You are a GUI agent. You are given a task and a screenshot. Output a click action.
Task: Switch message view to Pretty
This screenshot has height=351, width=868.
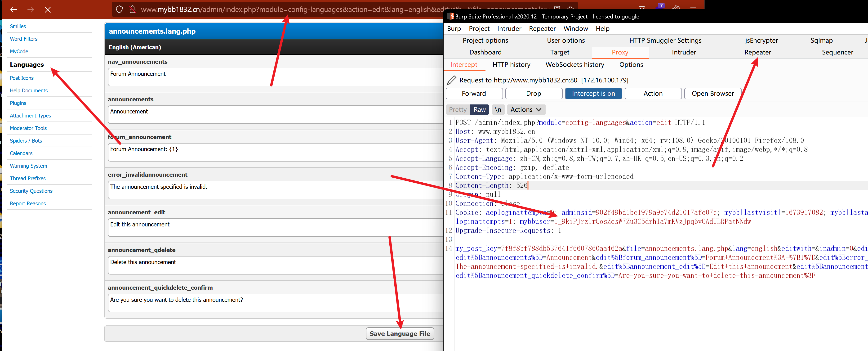pyautogui.click(x=458, y=110)
